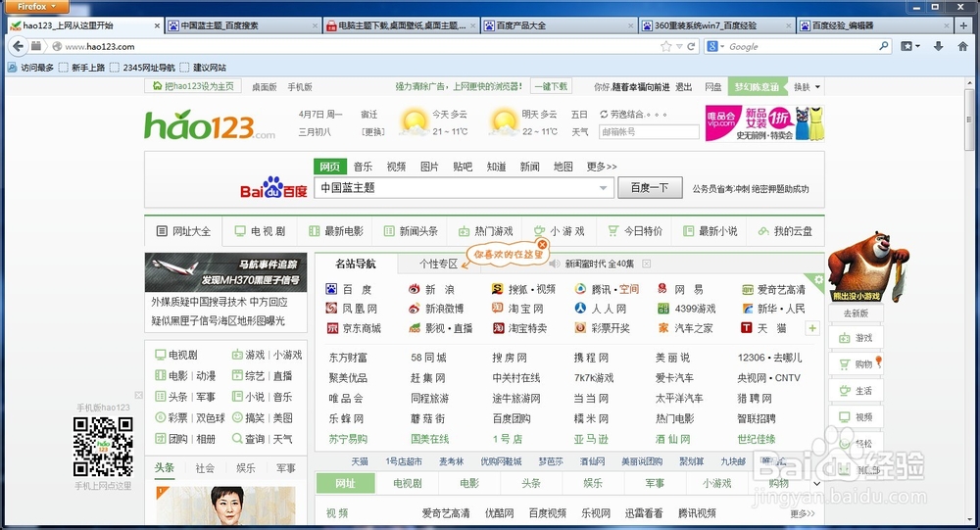Click the search magnifier in Google box

883,46
